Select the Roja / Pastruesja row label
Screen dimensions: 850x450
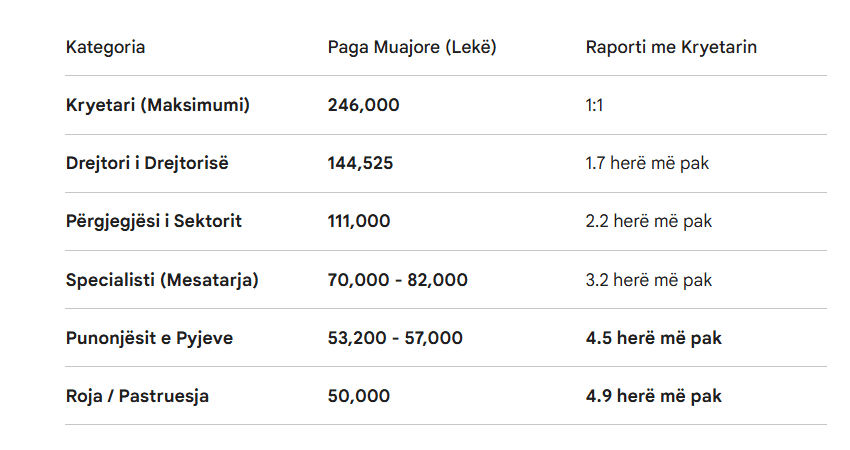[x=137, y=396]
